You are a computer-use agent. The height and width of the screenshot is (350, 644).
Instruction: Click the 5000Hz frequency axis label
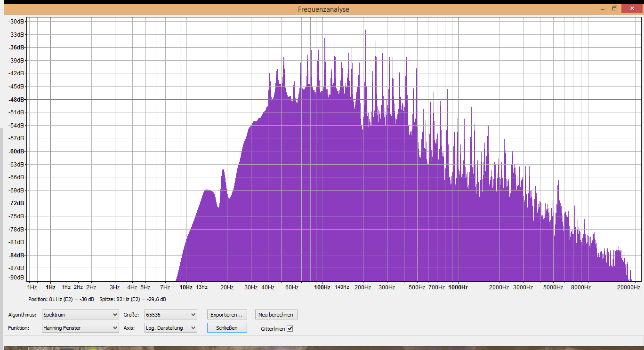pyautogui.click(x=554, y=287)
